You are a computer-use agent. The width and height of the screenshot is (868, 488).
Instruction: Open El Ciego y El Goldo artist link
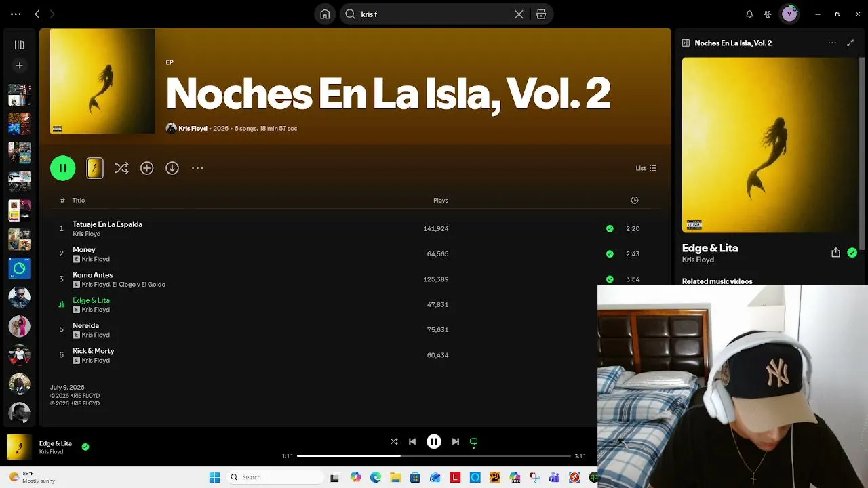(138, 285)
